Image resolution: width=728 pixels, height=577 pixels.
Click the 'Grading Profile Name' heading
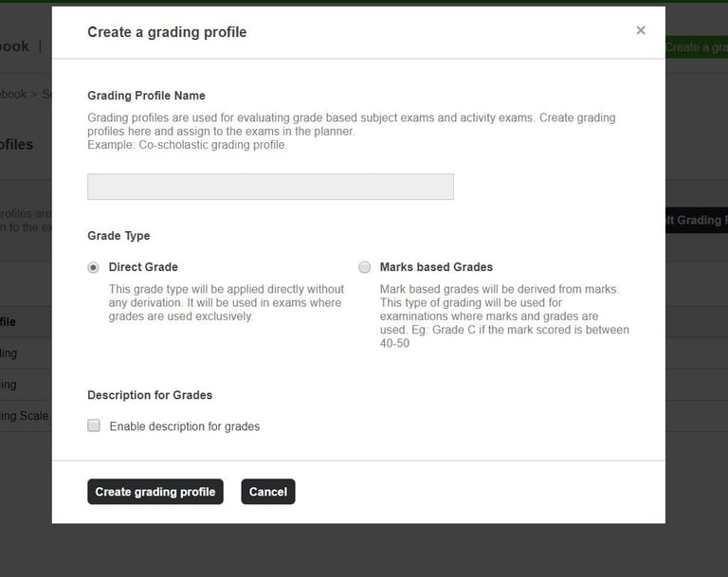click(146, 96)
